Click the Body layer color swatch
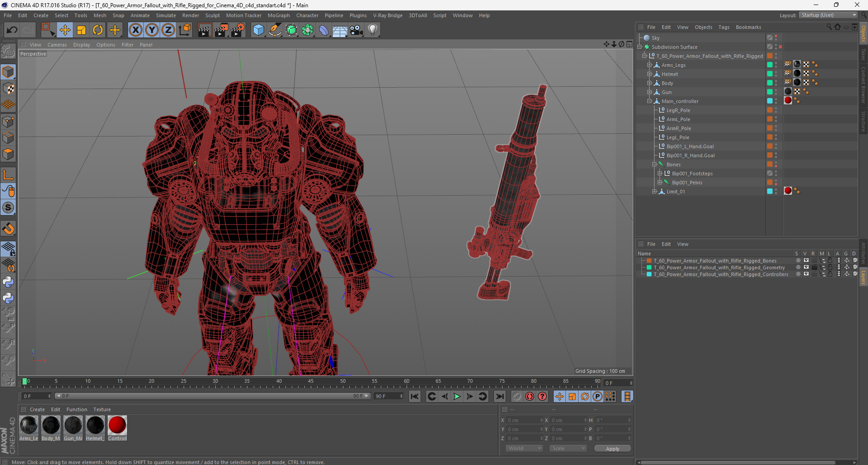Screen dimensions: 868x465 769,83
